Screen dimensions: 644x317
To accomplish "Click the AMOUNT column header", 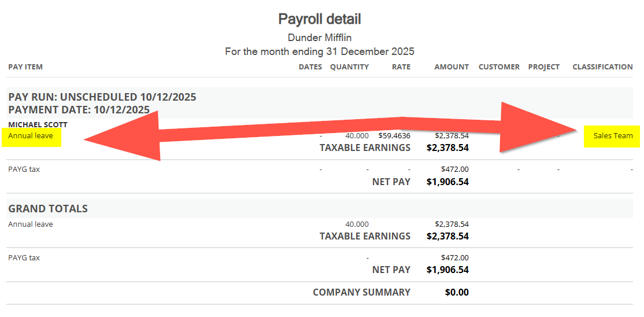I will click(x=452, y=67).
